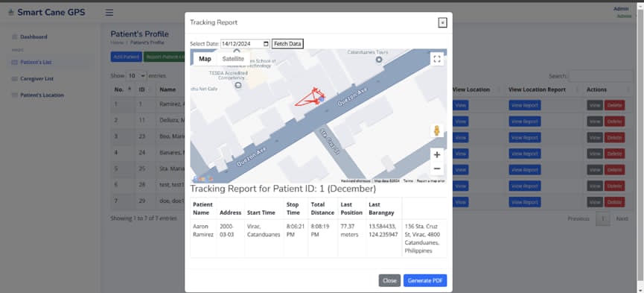This screenshot has height=293, width=644.
Task: Toggle fullscreen map view
Action: [437, 59]
